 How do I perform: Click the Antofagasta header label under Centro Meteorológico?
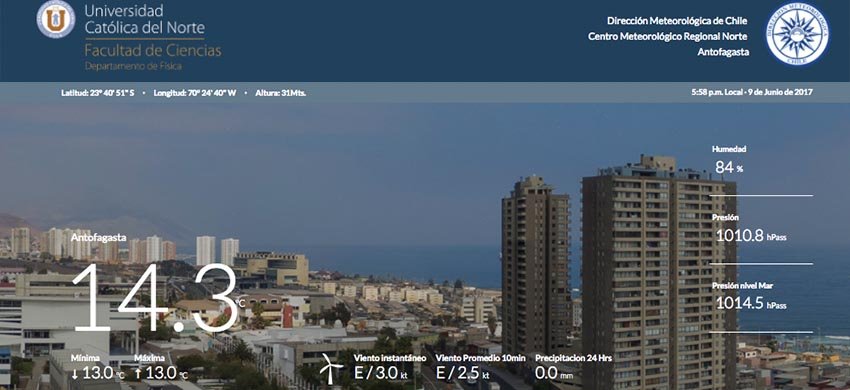pyautogui.click(x=723, y=52)
